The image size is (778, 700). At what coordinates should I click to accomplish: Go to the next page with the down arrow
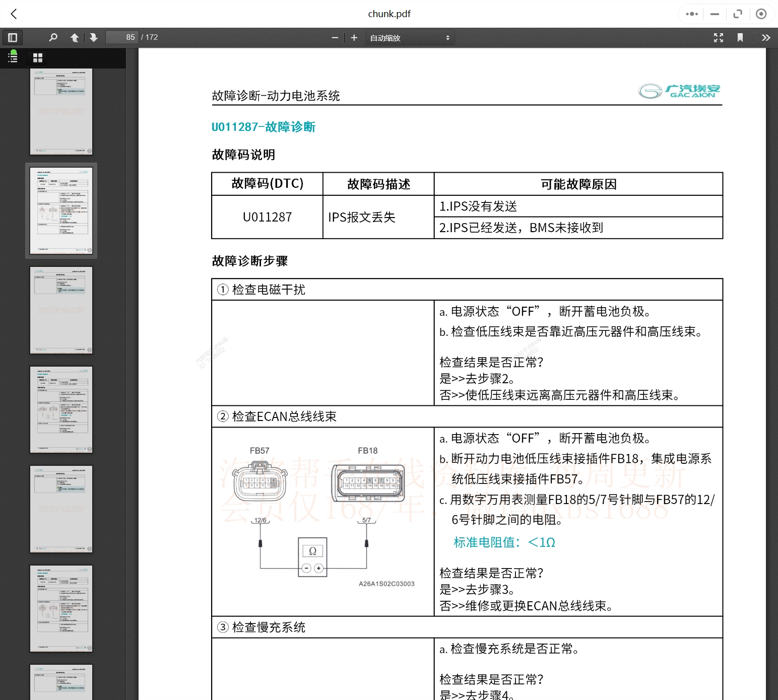(94, 37)
